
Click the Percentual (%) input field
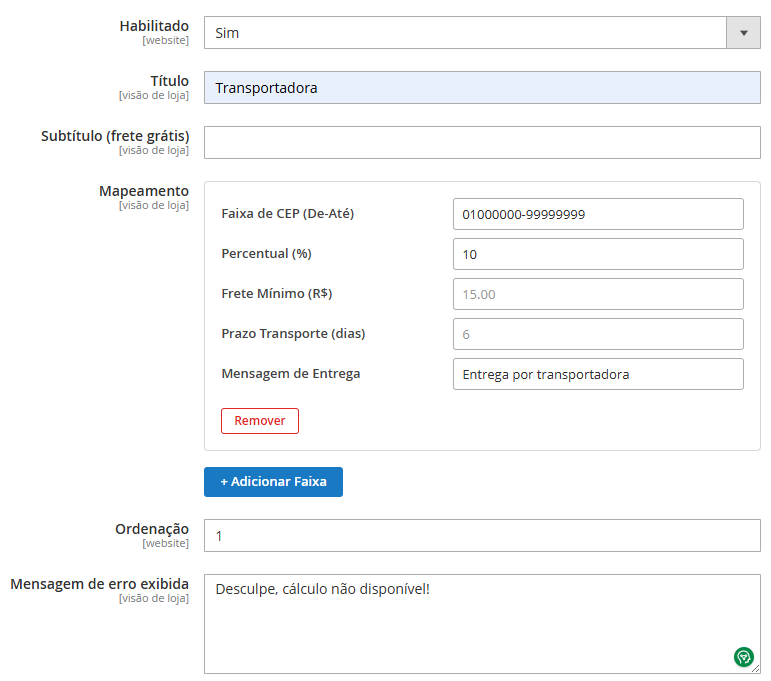pos(598,254)
